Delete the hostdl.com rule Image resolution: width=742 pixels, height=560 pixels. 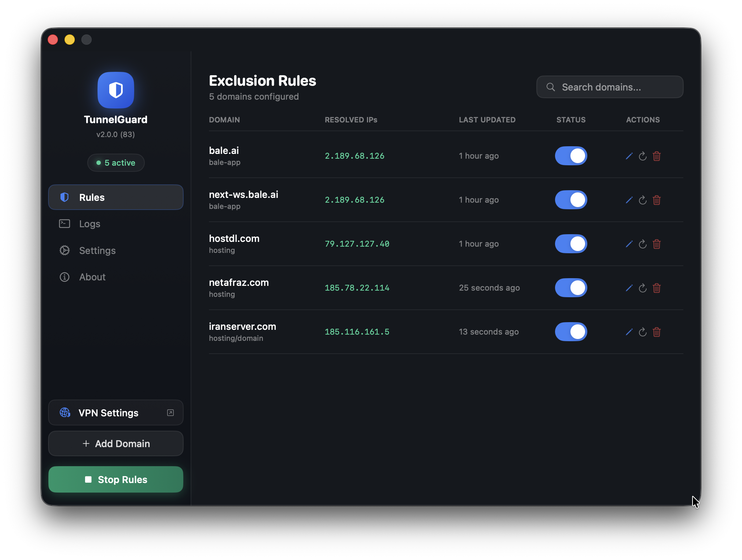tap(657, 244)
